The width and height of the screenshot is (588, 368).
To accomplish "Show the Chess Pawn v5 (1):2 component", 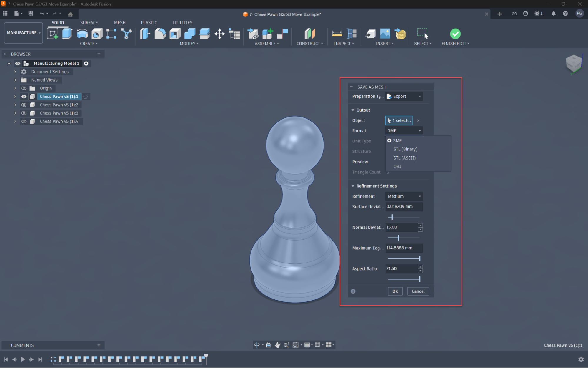I will [x=24, y=105].
